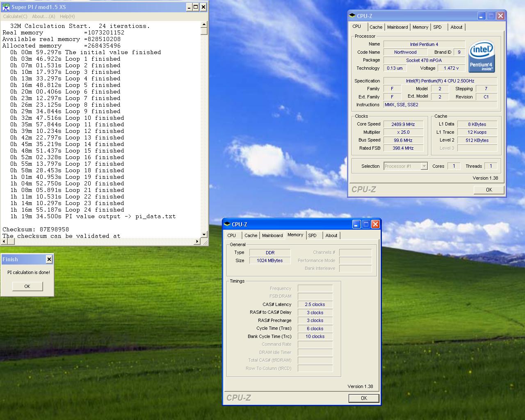
Task: Click the Specification field Pentium 4 CPU 2.50GHz
Action: click(440, 81)
